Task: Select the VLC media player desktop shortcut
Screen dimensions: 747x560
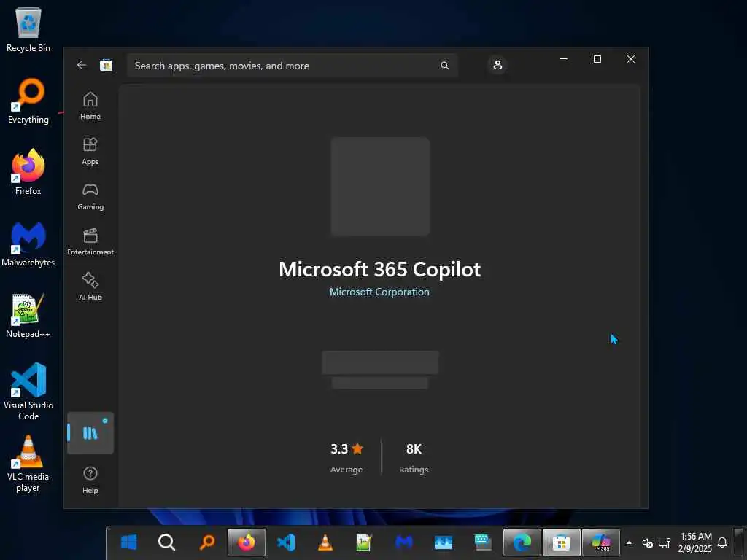Action: (28, 463)
